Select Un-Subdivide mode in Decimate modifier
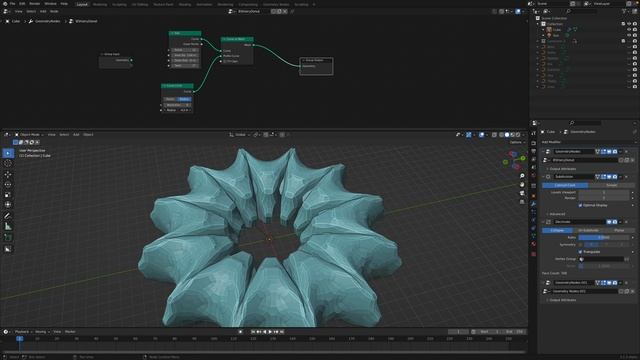Screen dimensions: 640x360 tap(588, 231)
